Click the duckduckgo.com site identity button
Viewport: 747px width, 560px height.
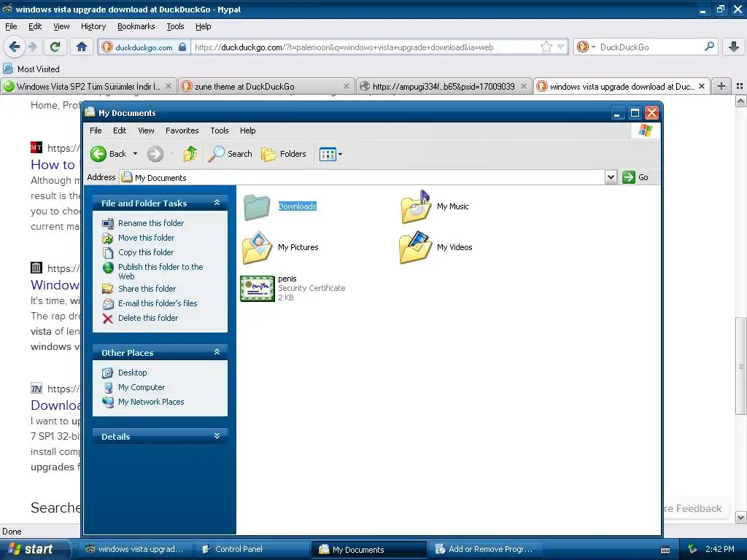[x=144, y=47]
